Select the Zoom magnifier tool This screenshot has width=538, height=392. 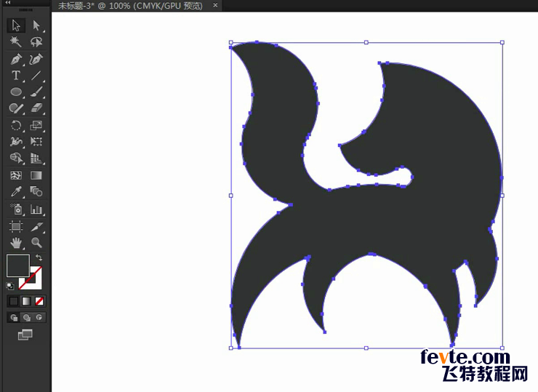point(36,242)
